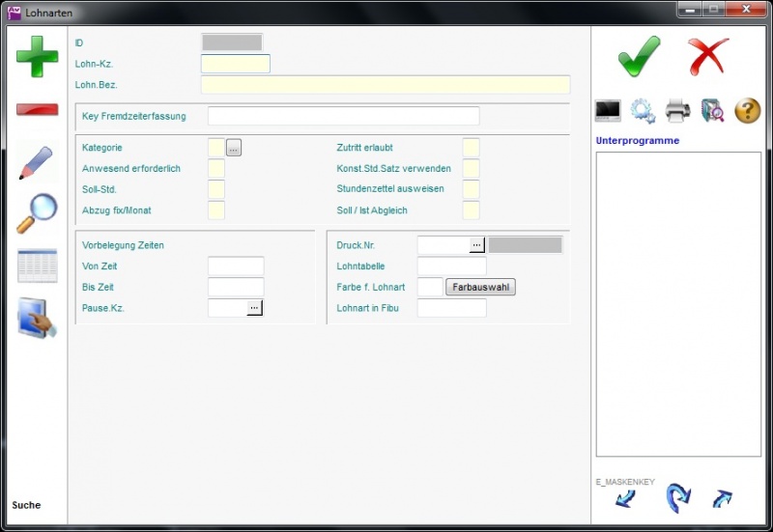
Task: Open help with the question mark icon
Action: [747, 111]
